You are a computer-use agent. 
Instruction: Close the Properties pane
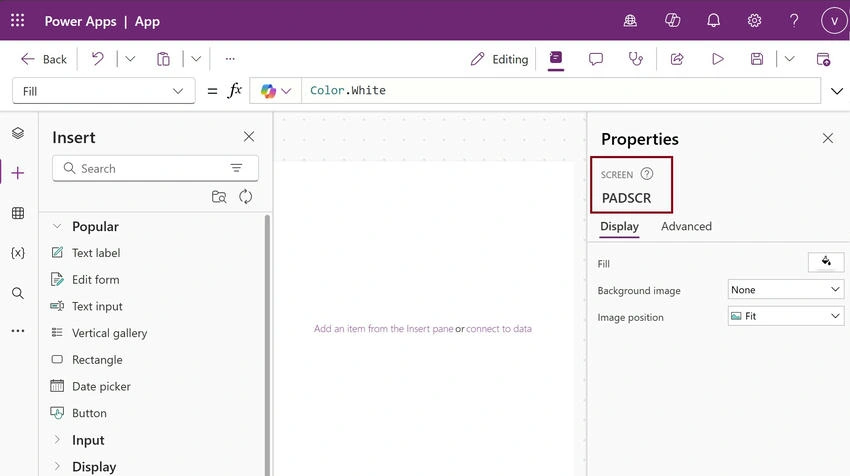pyautogui.click(x=828, y=138)
